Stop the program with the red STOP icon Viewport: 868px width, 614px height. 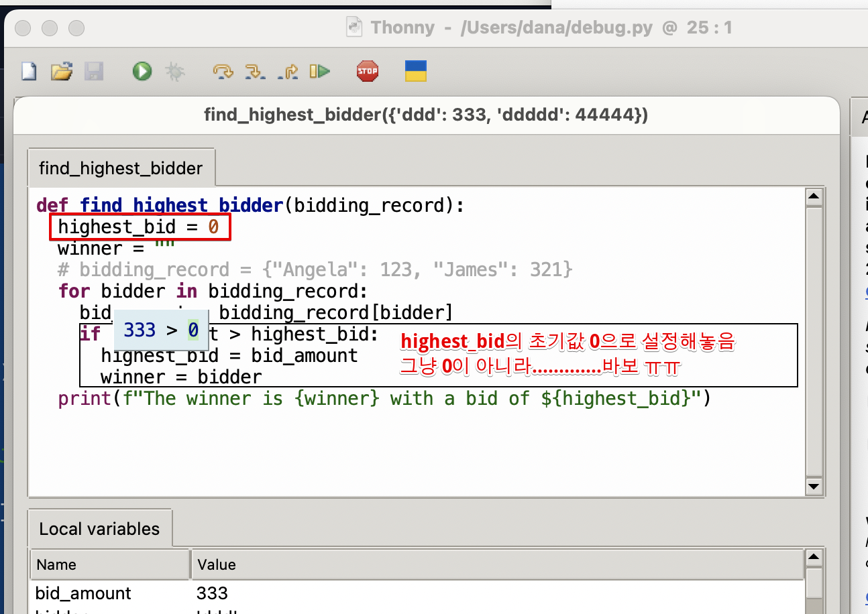pos(368,71)
